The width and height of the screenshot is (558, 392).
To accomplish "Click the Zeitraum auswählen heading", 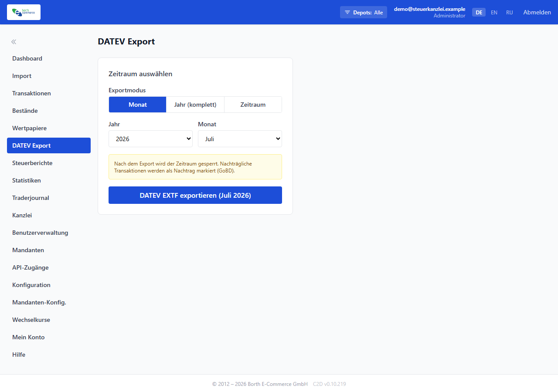I will [x=140, y=74].
